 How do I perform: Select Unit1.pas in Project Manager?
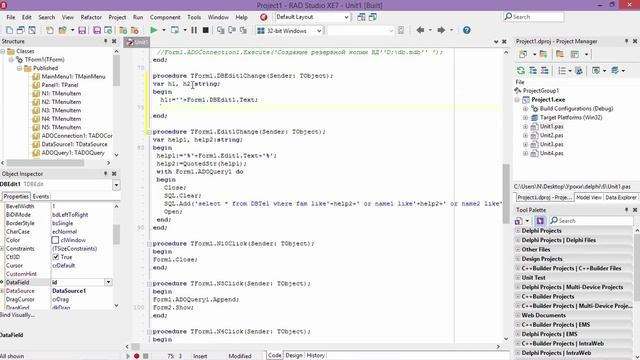pos(551,127)
